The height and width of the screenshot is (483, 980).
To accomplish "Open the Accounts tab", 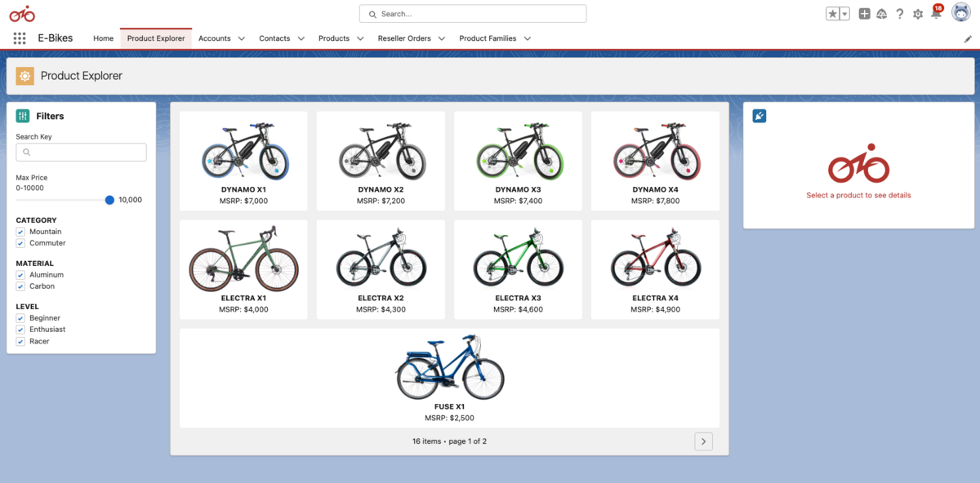I will (x=215, y=38).
